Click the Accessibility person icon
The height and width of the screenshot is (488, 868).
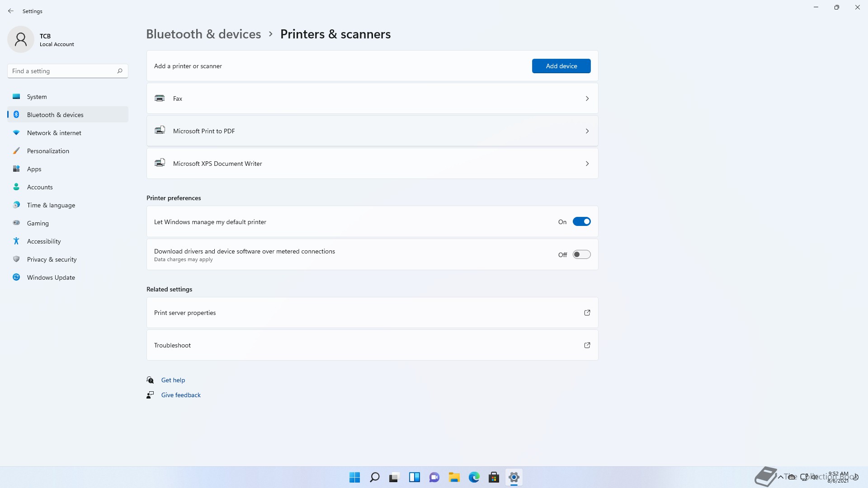click(x=16, y=241)
